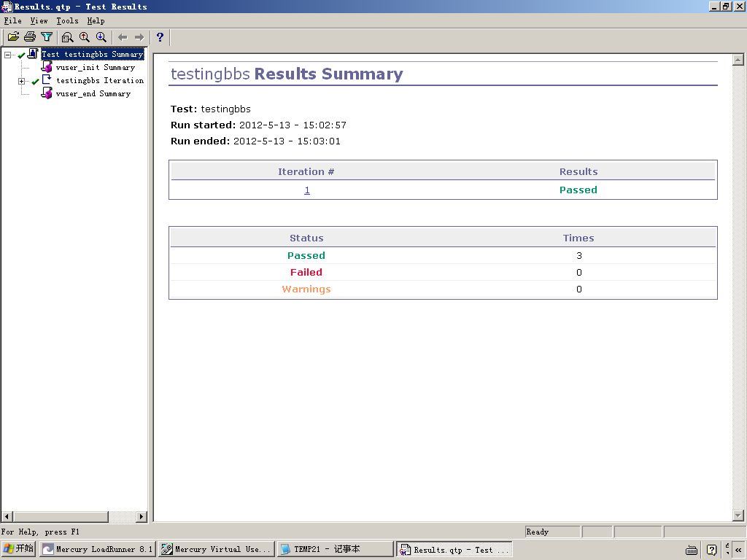Select vuser_init Summary tree item

[96, 68]
